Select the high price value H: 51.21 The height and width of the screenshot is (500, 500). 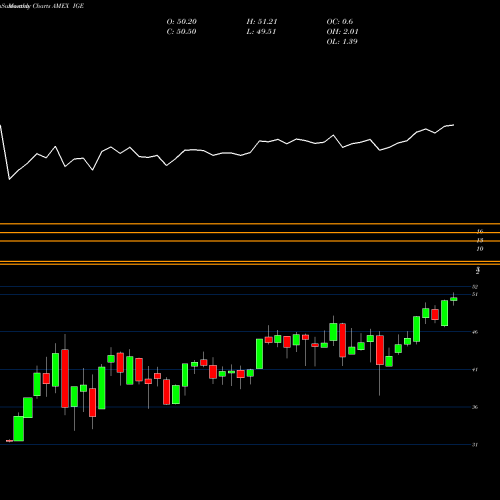(262, 22)
